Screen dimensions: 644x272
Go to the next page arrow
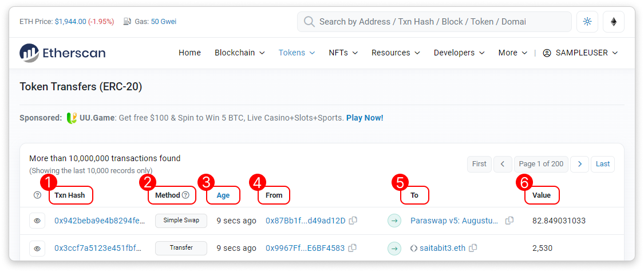[x=579, y=164]
